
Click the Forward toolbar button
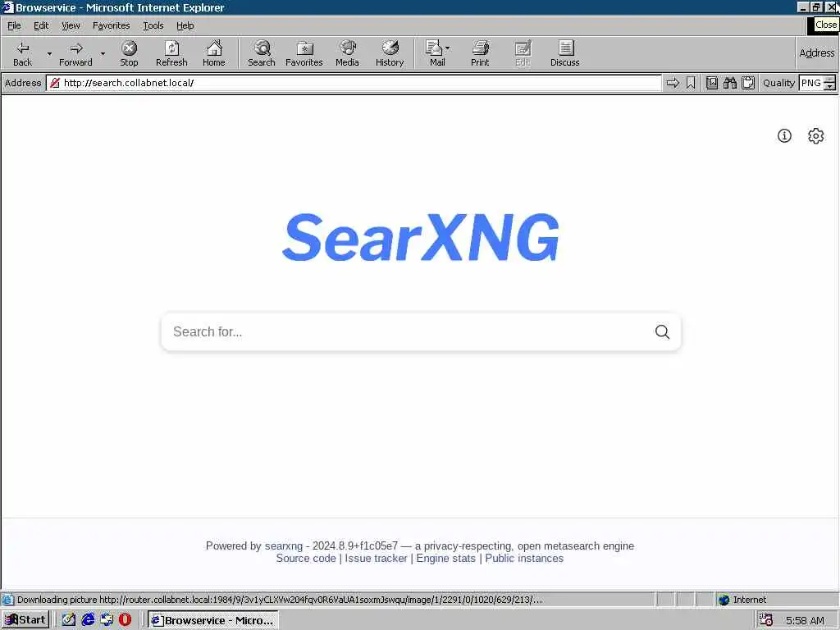[x=75, y=53]
